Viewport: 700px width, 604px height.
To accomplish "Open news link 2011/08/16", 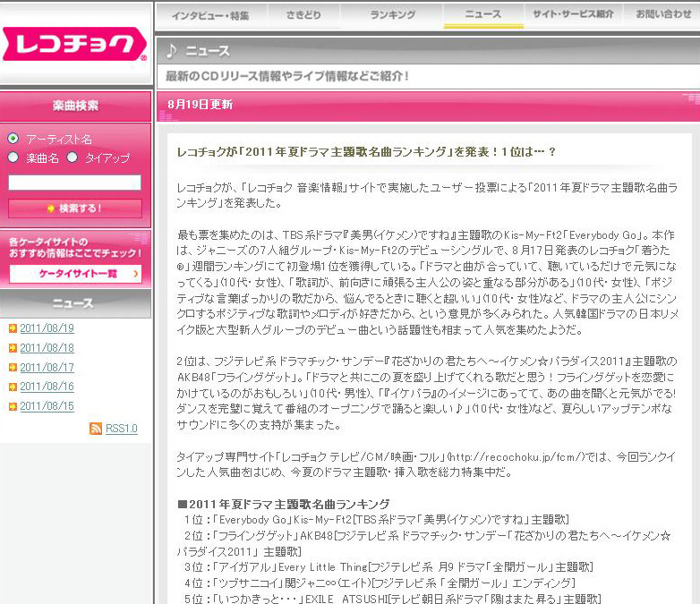I will 47,387.
